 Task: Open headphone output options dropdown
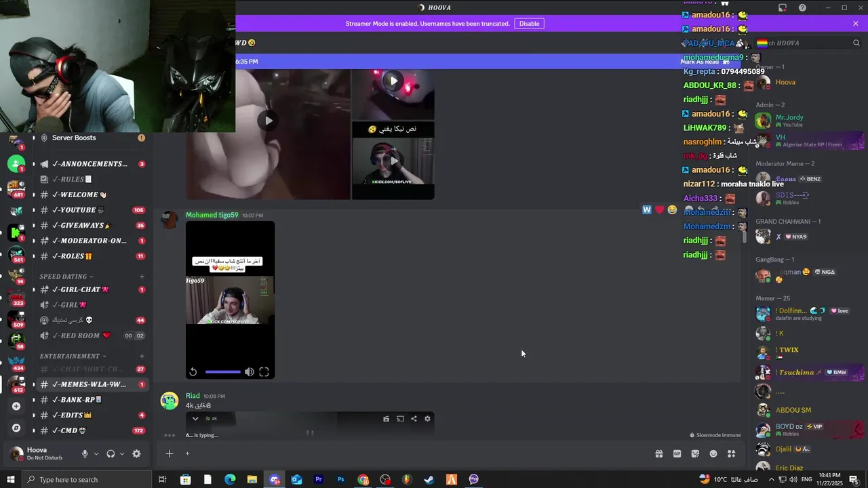pyautogui.click(x=122, y=454)
